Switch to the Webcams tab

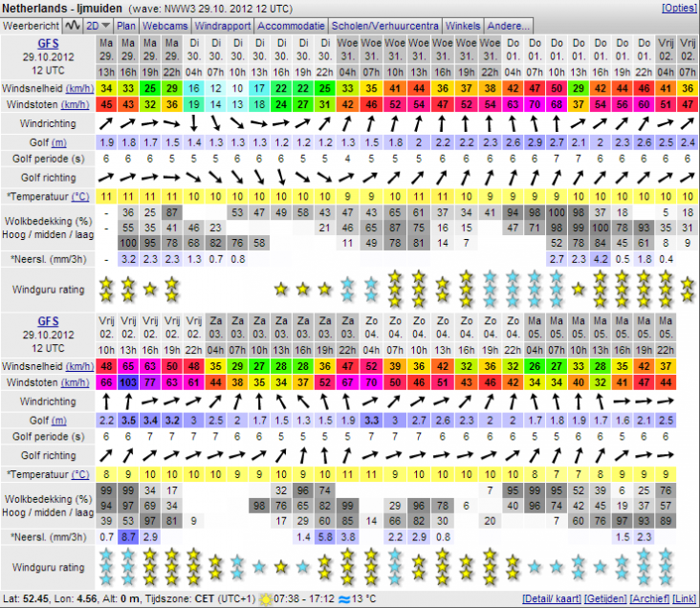(x=167, y=25)
